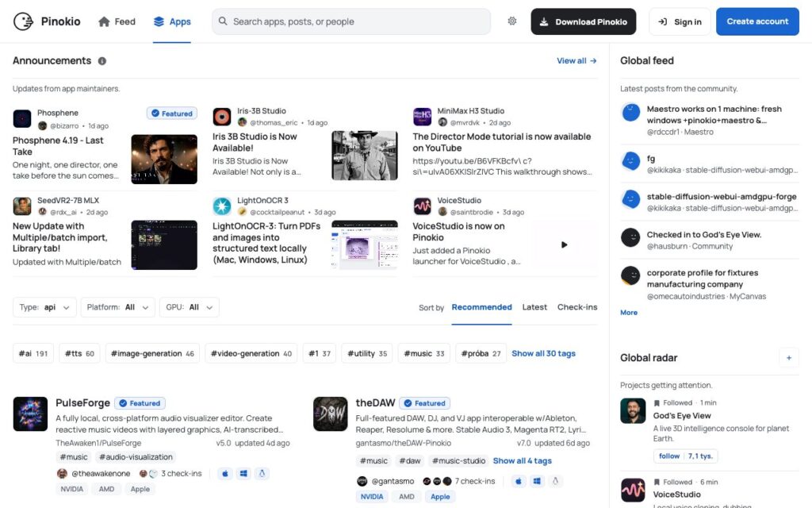Switch to the Latest sort tab
This screenshot has height=508, width=812.
tap(534, 307)
